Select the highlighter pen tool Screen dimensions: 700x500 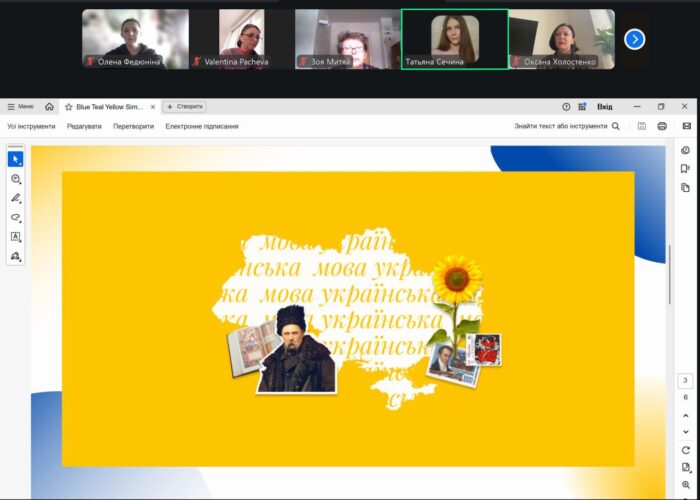16,198
